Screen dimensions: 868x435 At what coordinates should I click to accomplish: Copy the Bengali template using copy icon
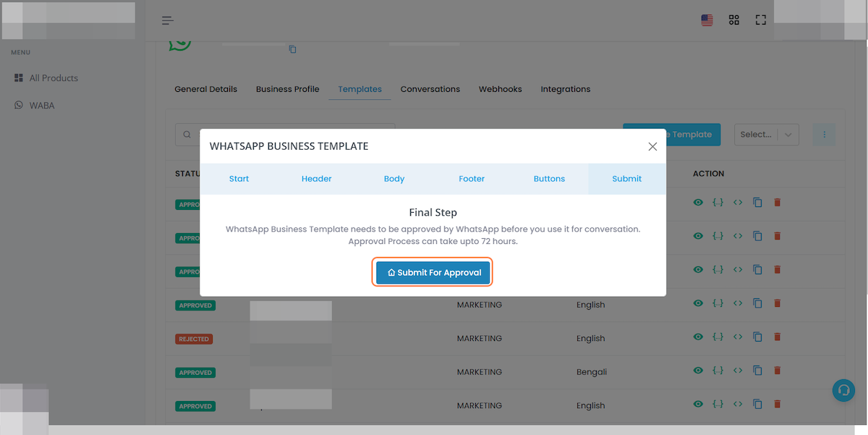point(758,371)
